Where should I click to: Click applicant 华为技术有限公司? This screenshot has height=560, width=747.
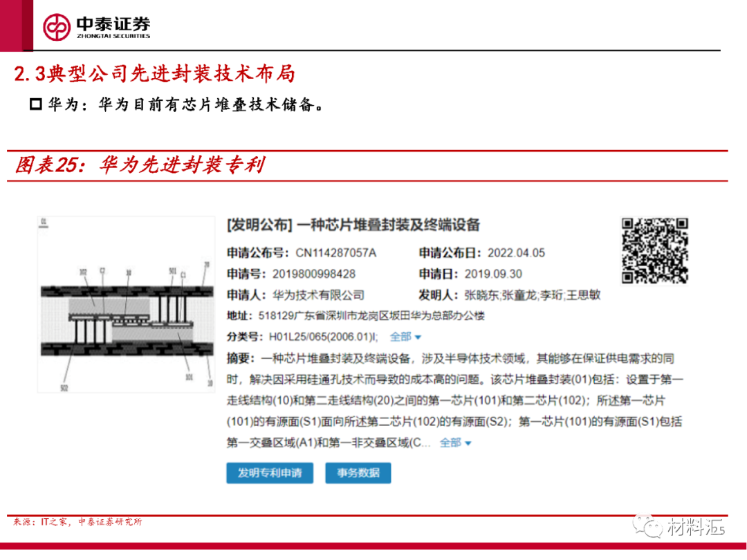tap(318, 295)
